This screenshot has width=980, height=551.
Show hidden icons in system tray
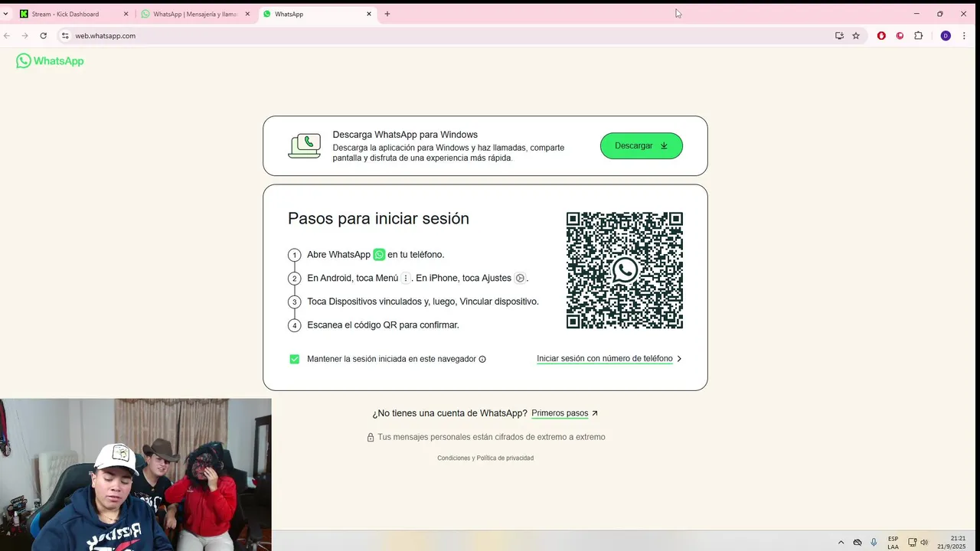point(841,542)
